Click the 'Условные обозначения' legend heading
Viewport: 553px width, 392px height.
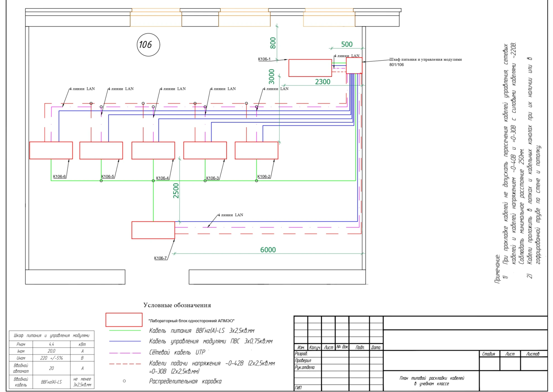tap(177, 305)
